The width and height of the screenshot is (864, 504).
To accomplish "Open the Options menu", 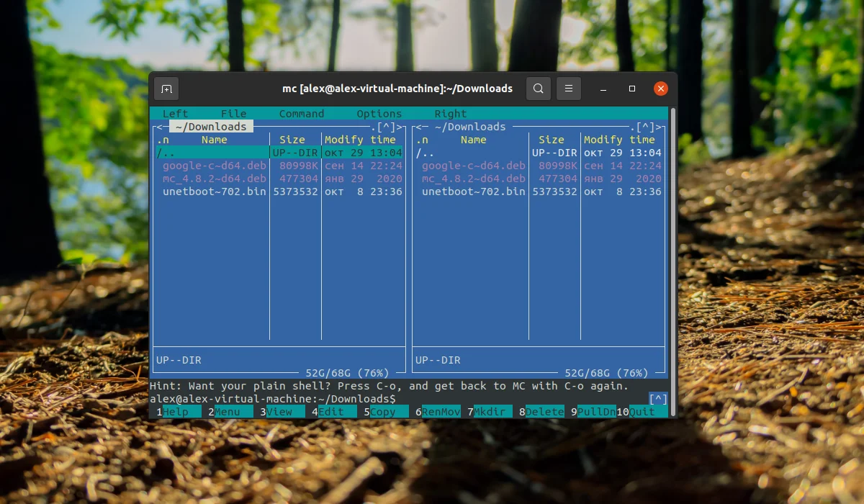I will (x=379, y=114).
